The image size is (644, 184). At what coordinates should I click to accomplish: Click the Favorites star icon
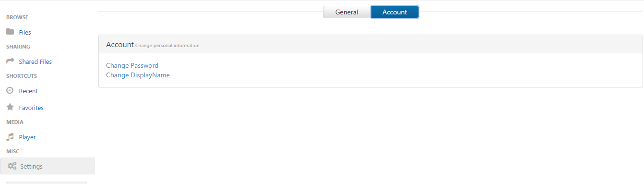(x=10, y=107)
